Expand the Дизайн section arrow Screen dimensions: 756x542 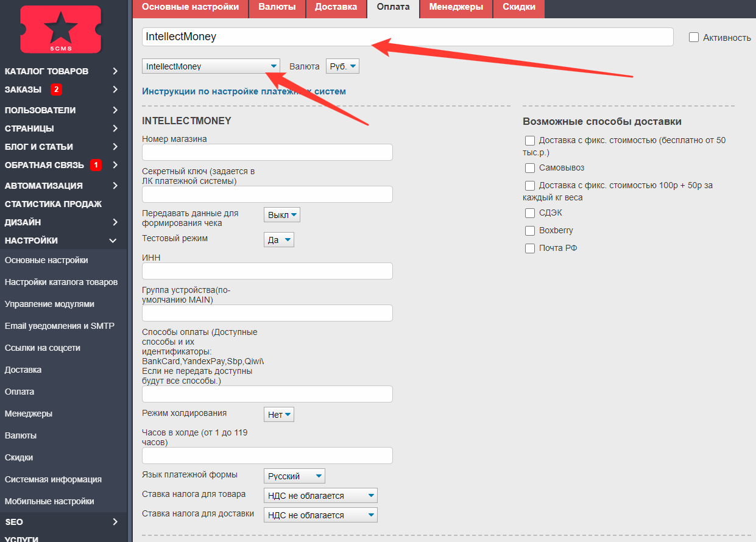pos(115,222)
